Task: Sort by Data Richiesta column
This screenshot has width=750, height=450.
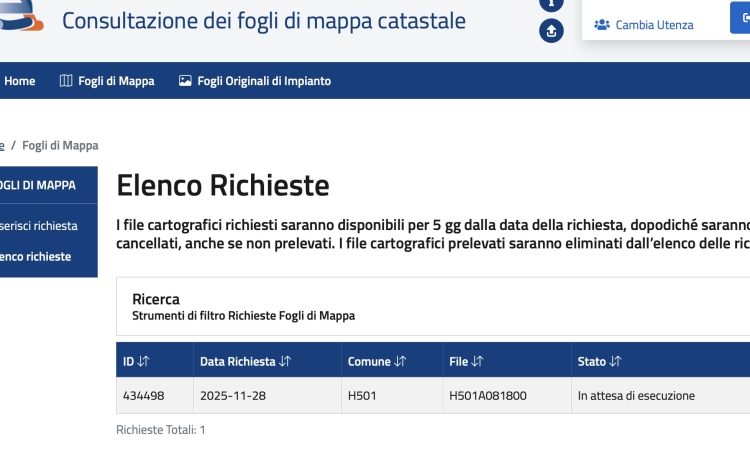Action: (285, 361)
